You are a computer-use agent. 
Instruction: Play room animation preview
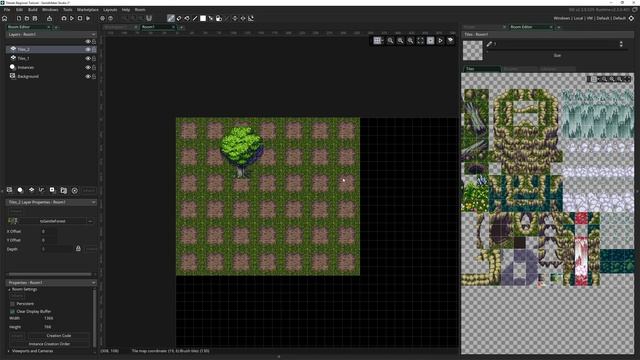point(440,40)
